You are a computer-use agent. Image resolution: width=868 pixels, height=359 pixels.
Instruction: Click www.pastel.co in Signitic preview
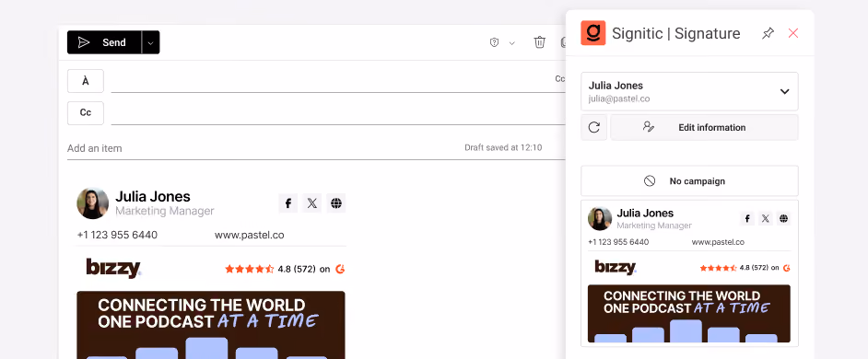coord(718,242)
